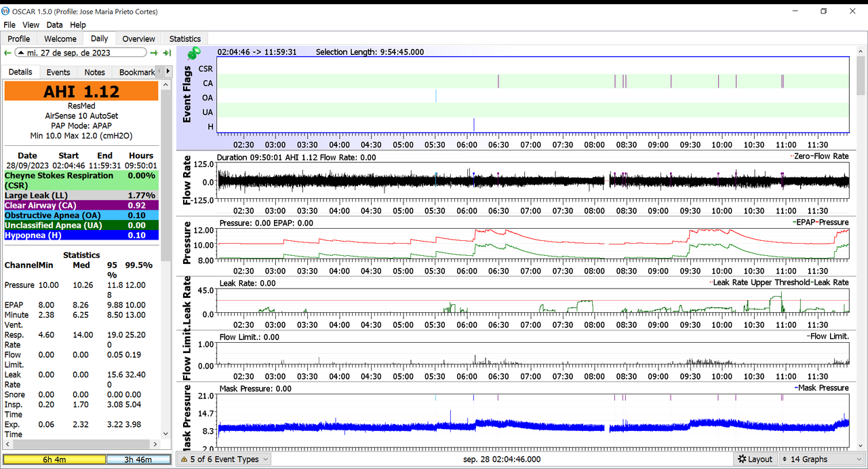Open the Data menu
The height and width of the screenshot is (469, 868).
[x=55, y=25]
